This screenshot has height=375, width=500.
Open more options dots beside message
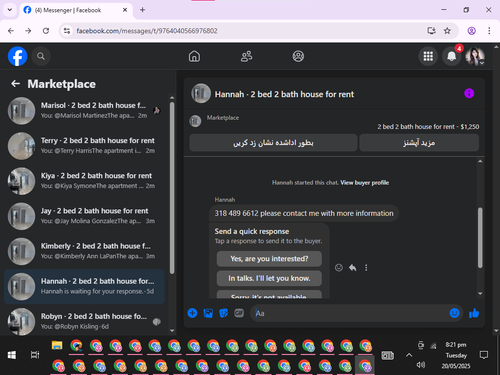click(366, 268)
